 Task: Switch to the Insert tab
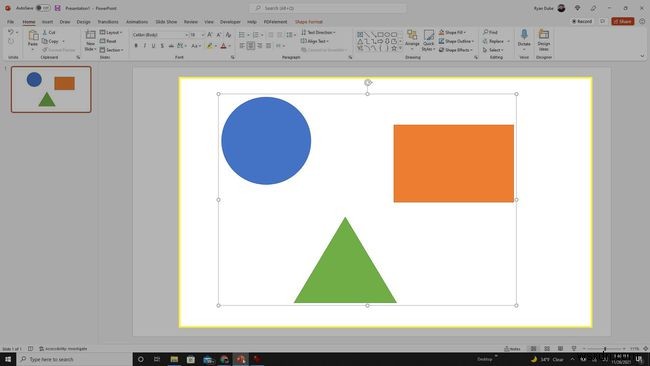coord(47,22)
